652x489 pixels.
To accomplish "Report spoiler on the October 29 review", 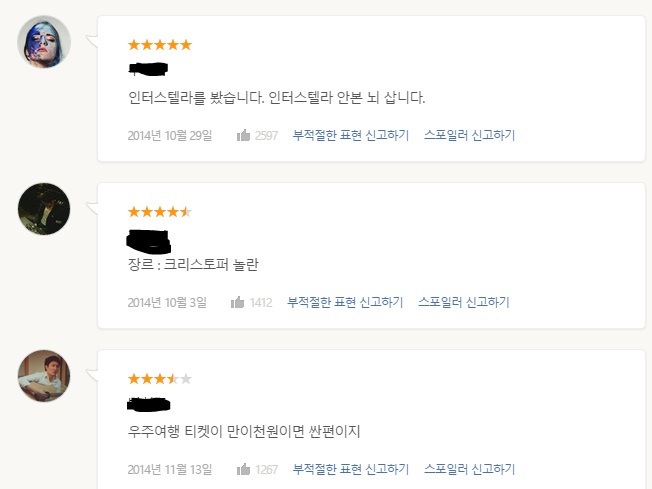I will [469, 135].
